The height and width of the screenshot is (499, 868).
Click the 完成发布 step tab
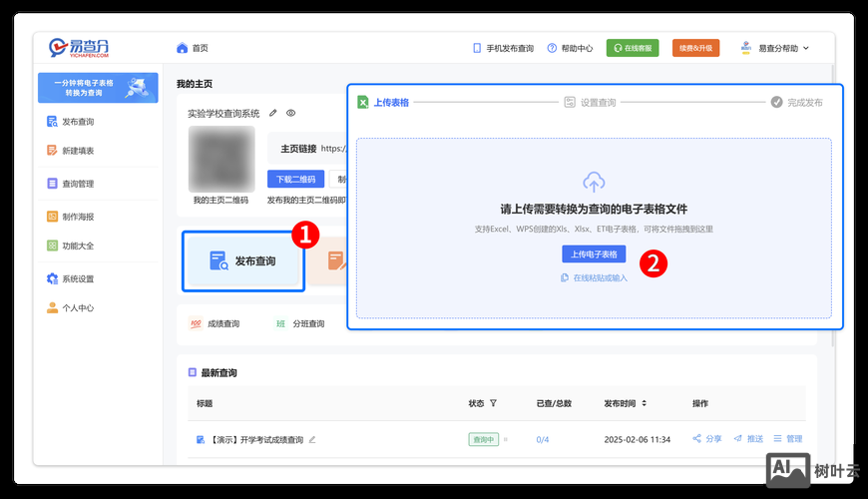pos(796,103)
